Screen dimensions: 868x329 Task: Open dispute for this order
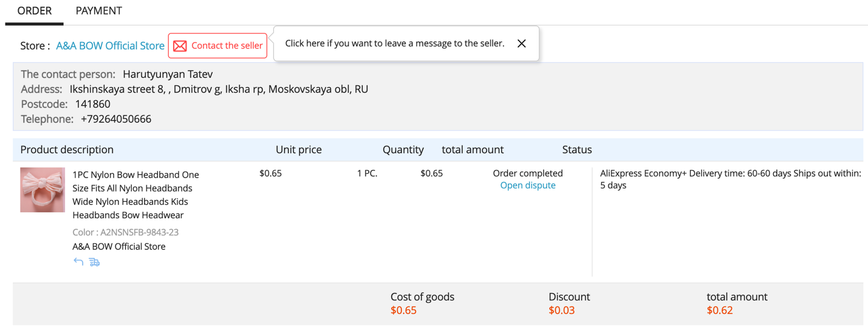527,185
